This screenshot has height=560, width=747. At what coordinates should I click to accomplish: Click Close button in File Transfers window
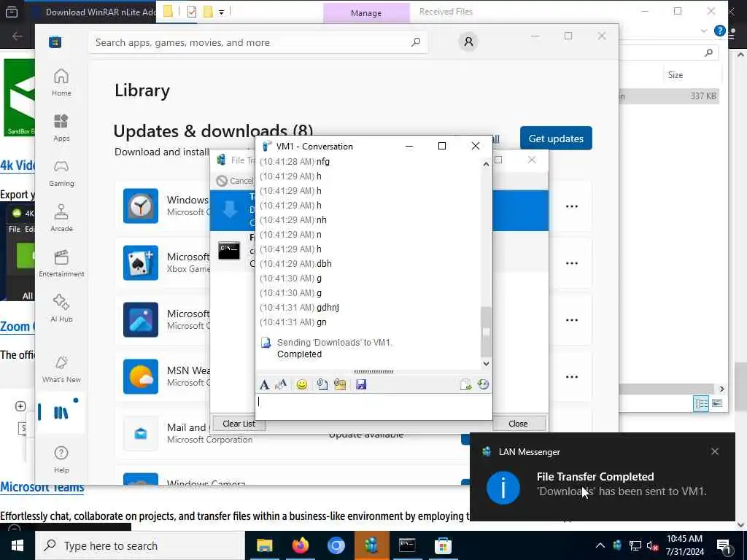click(519, 424)
